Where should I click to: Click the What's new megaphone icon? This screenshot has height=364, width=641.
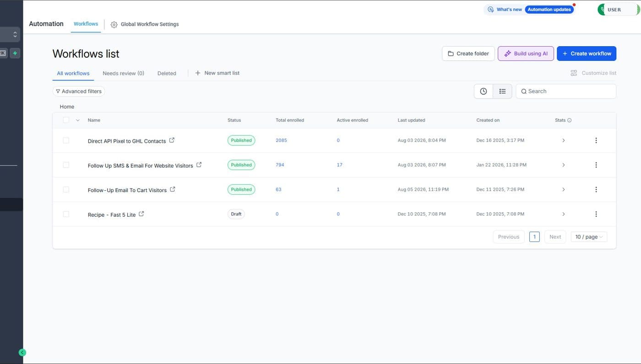point(491,10)
